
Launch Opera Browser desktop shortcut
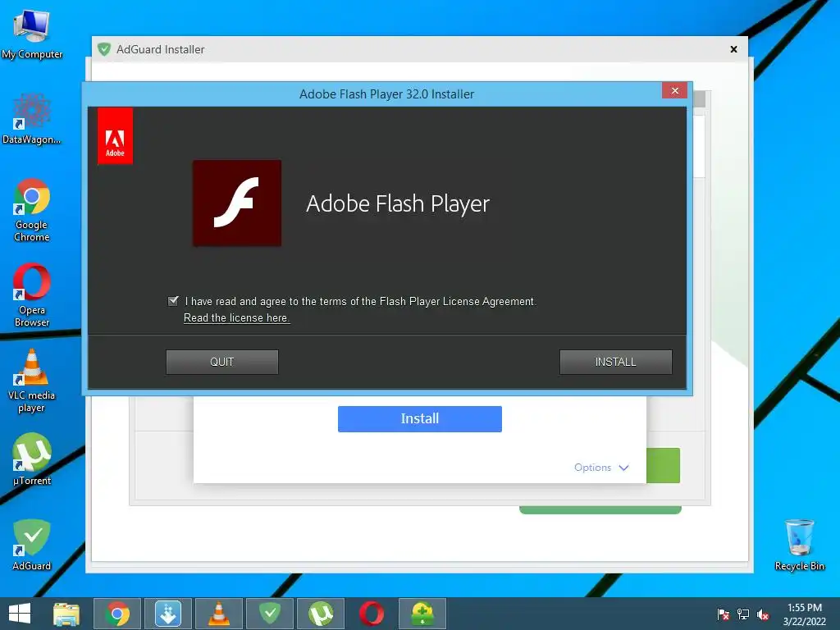pyautogui.click(x=32, y=294)
